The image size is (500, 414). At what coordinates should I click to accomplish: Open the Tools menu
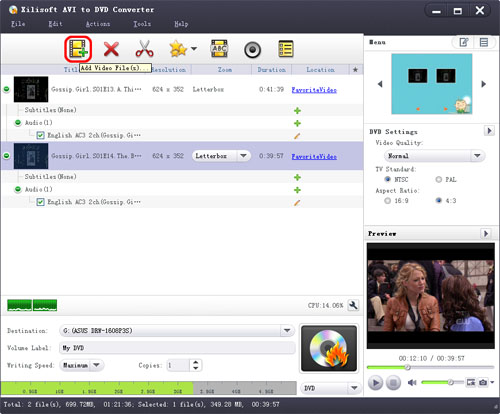[x=142, y=24]
